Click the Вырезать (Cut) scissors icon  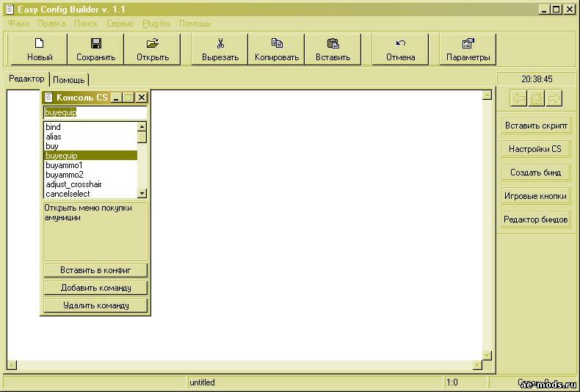point(220,43)
